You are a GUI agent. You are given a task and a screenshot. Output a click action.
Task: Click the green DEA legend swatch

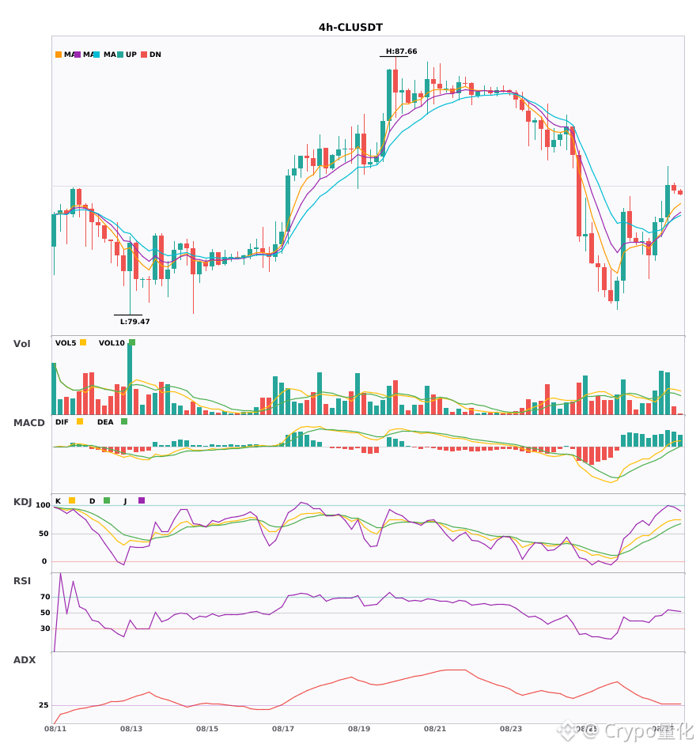point(124,421)
